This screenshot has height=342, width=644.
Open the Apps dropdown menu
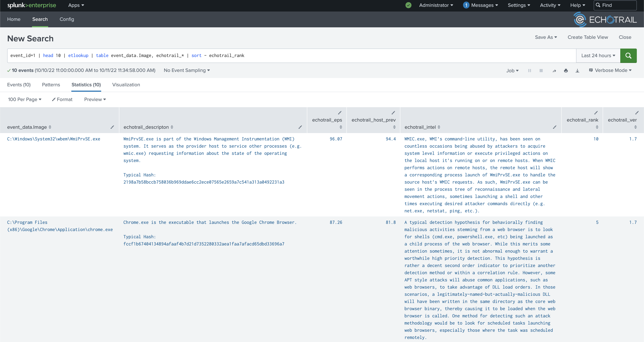[x=76, y=5]
